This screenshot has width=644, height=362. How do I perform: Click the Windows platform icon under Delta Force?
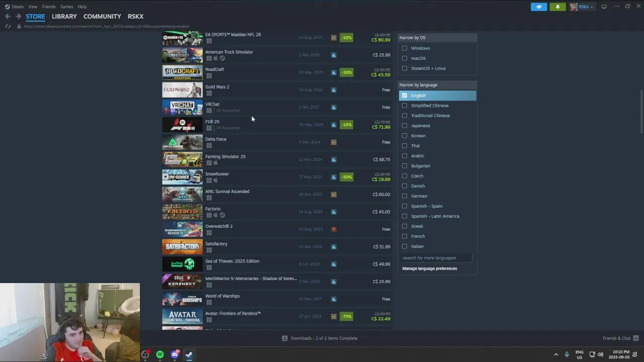(209, 145)
